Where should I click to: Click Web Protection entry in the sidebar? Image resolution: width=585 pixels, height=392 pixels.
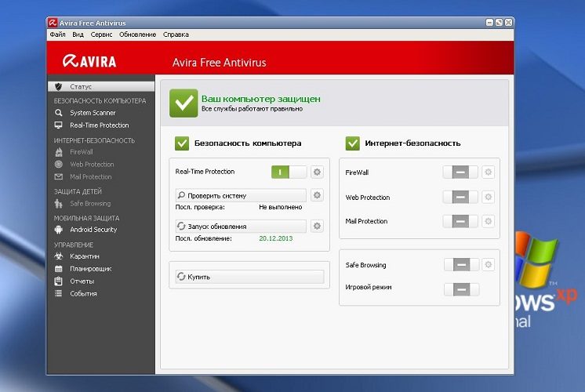tap(92, 164)
